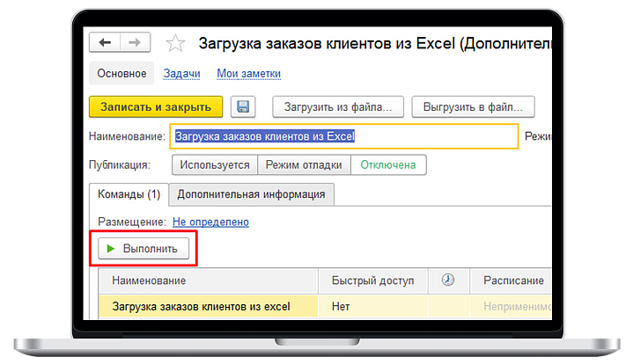Click the Не определено placement link

click(x=210, y=222)
